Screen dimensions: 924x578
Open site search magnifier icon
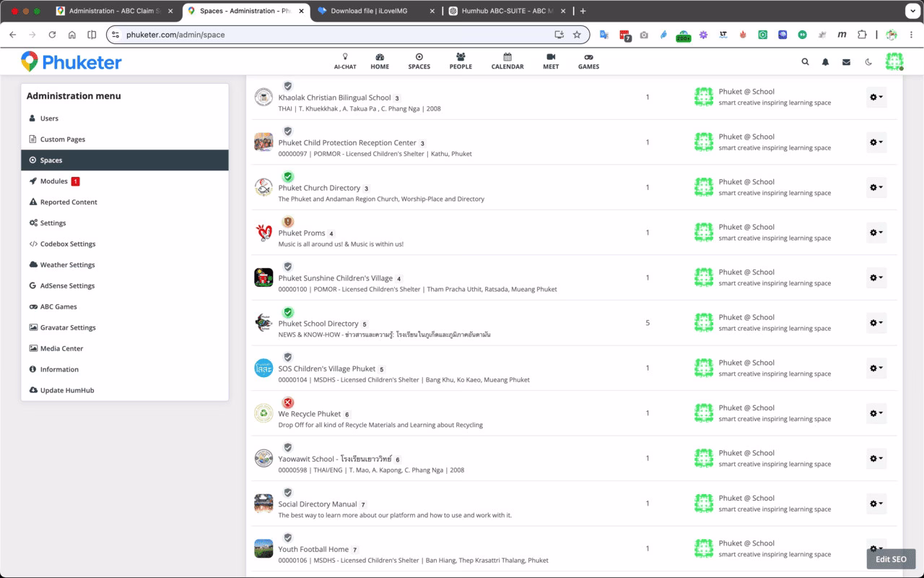[806, 62]
